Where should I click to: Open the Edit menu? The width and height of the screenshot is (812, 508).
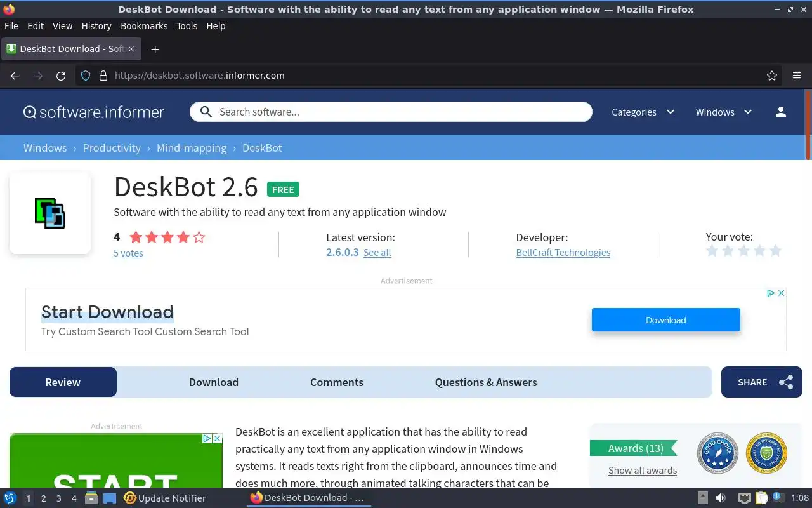pyautogui.click(x=36, y=26)
